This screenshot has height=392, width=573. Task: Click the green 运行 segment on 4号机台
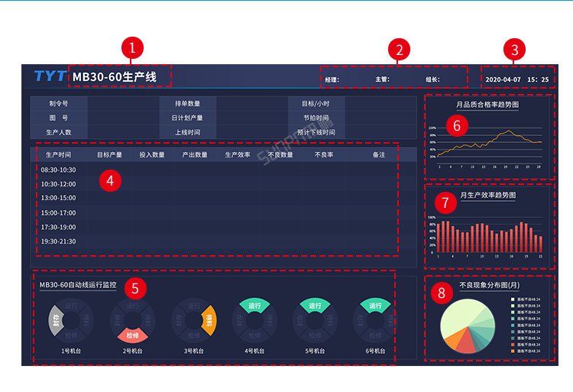pos(255,306)
